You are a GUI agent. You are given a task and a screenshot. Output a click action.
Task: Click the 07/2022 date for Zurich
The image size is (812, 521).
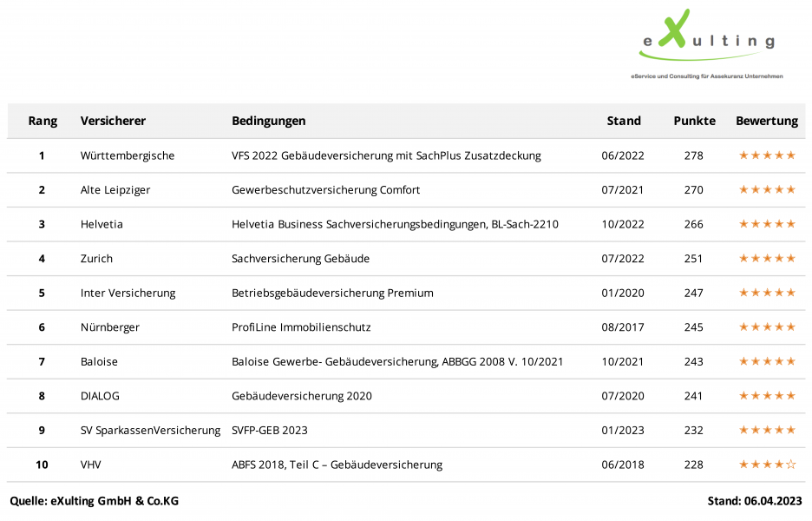pos(623,258)
